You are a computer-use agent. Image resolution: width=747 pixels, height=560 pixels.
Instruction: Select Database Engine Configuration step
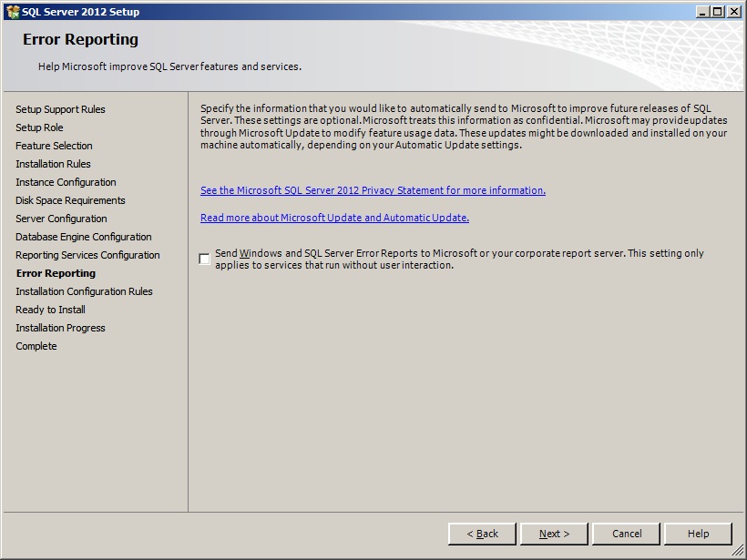click(x=84, y=237)
